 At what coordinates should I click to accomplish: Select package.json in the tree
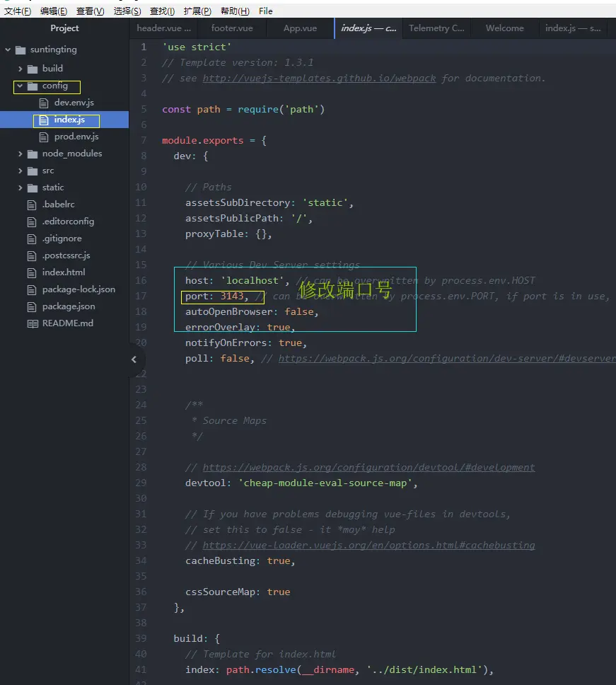point(64,307)
